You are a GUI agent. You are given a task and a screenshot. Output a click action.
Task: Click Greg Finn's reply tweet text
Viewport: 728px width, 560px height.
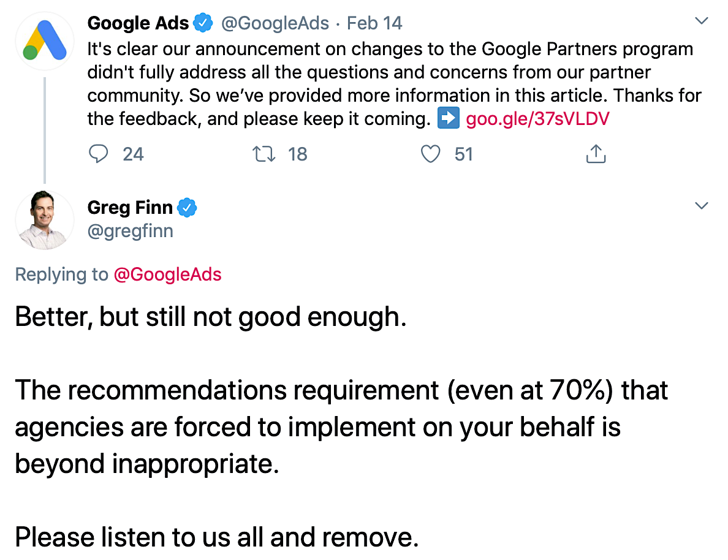(341, 426)
